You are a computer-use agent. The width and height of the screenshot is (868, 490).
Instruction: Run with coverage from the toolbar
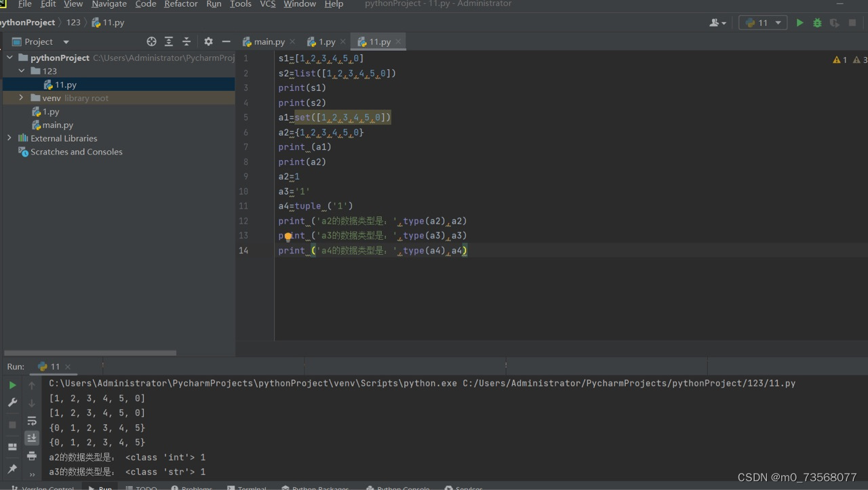point(834,22)
